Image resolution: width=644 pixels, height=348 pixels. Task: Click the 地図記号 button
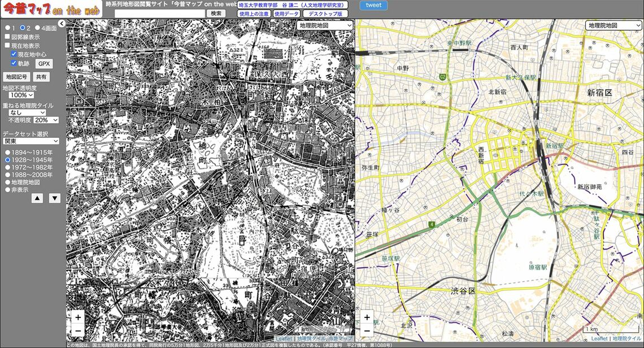click(17, 77)
